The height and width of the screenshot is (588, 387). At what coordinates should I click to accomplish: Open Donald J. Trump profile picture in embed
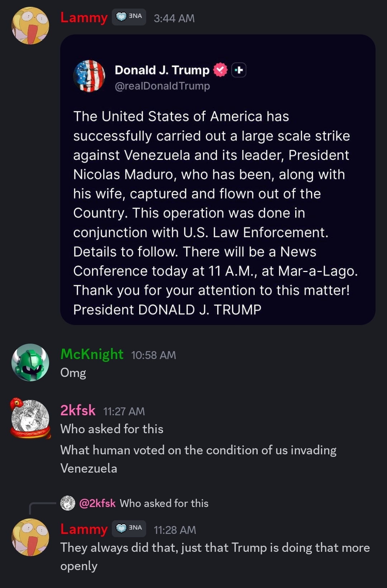89,76
